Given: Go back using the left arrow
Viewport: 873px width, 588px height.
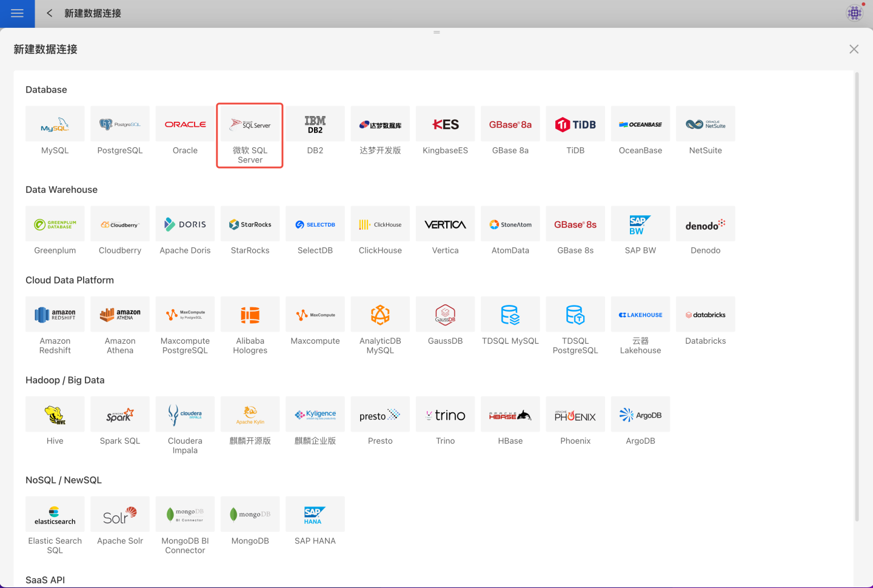Looking at the screenshot, I should point(50,13).
